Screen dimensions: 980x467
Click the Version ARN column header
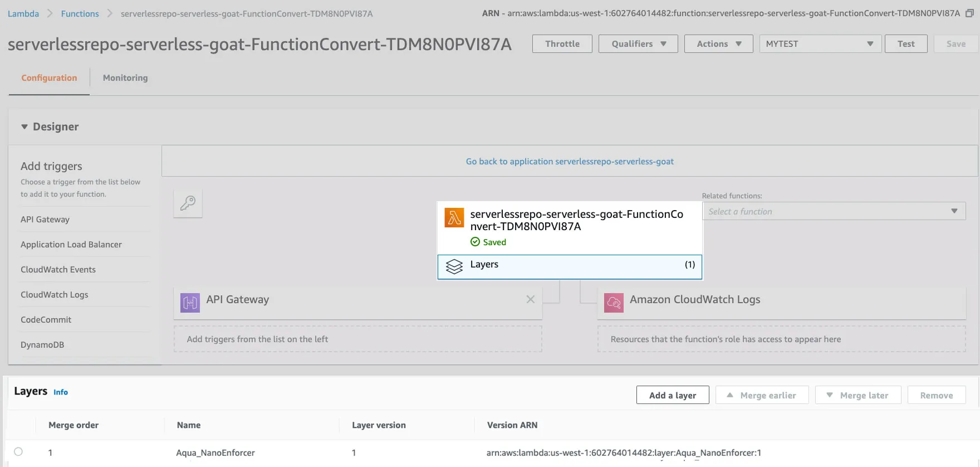[512, 425]
